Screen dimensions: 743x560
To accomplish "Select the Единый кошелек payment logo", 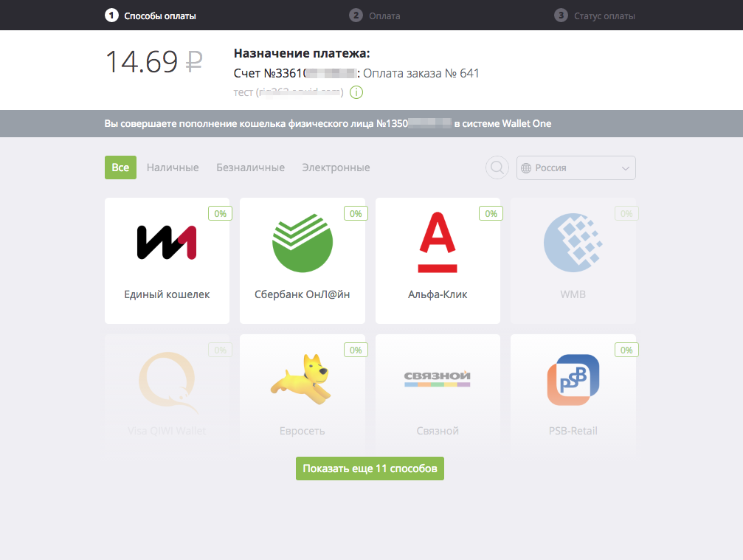I will 167,242.
